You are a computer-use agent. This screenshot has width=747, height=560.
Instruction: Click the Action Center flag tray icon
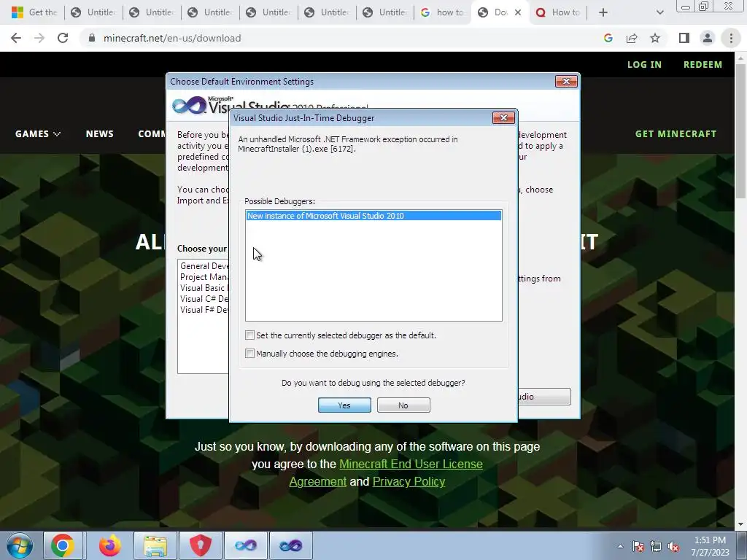click(x=638, y=546)
